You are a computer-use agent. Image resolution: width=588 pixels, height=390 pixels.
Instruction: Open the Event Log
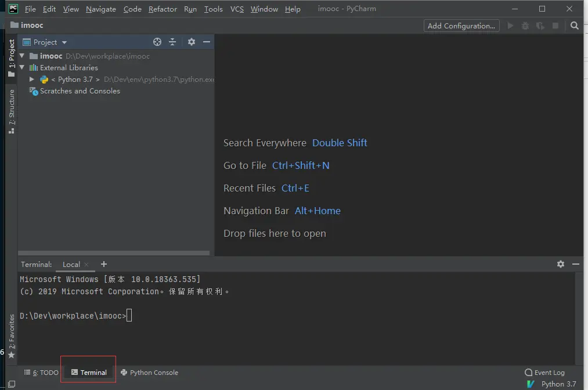pos(544,373)
